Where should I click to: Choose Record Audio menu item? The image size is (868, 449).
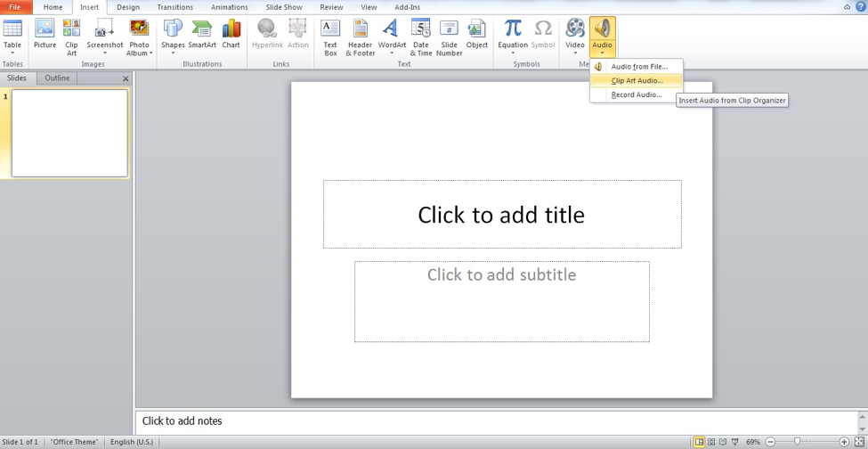tap(637, 94)
